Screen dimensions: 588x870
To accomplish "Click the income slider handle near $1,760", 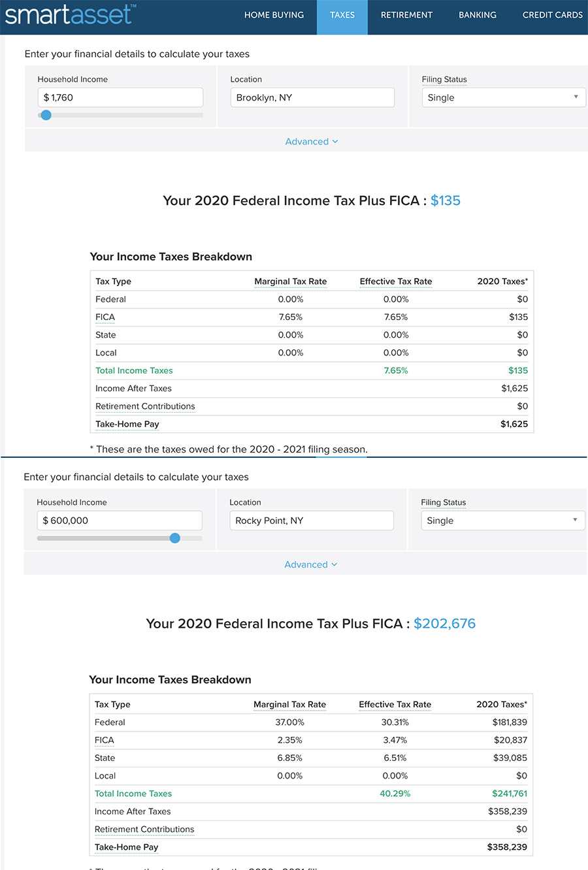I will click(46, 115).
